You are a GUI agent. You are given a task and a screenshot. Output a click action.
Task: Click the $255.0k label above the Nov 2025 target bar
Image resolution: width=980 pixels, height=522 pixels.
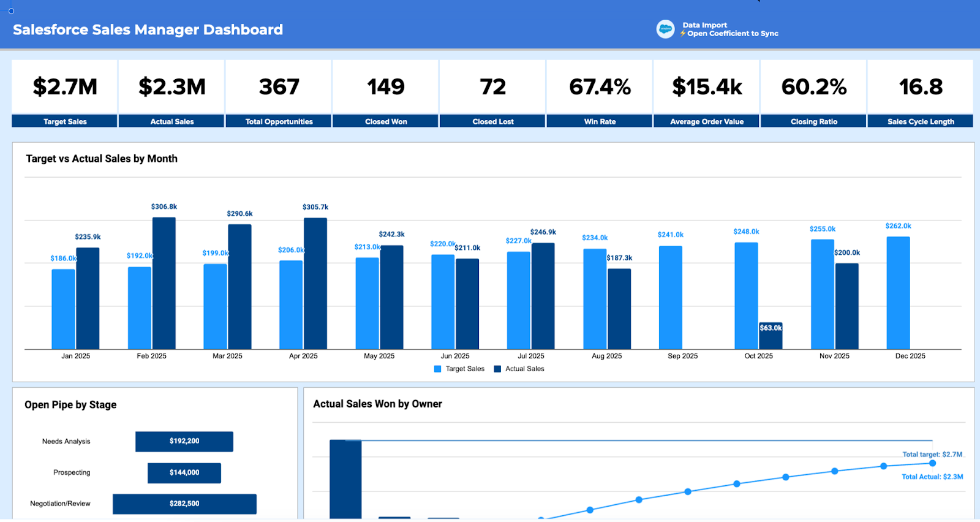click(823, 229)
